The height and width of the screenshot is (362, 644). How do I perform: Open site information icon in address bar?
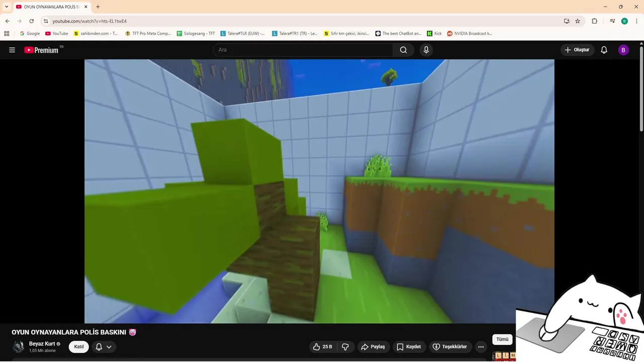[x=46, y=21]
